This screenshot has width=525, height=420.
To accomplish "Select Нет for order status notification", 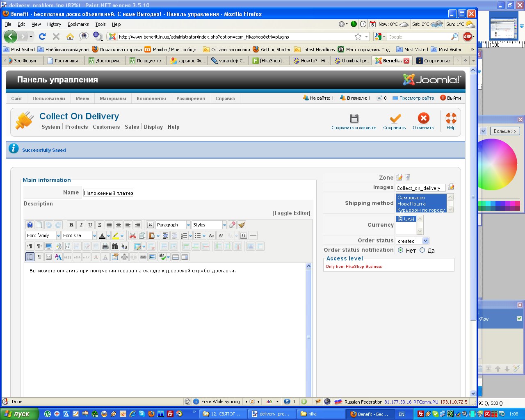I will [x=401, y=250].
